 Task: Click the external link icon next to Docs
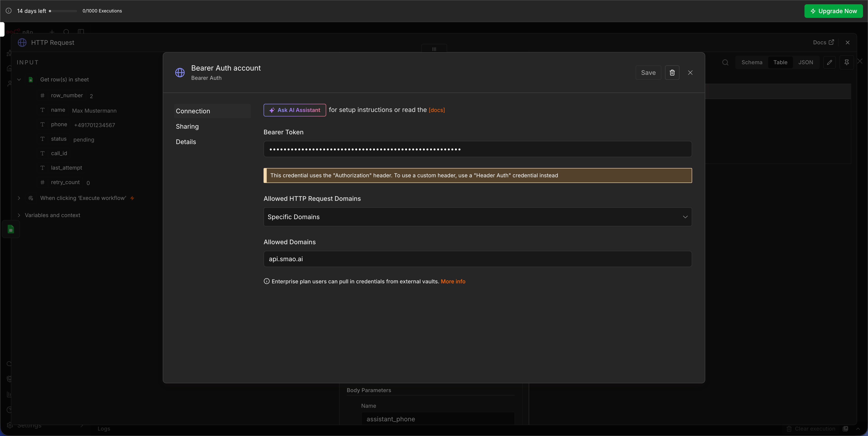831,42
